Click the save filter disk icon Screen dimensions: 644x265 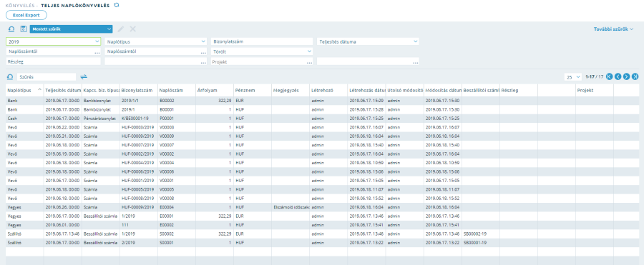(x=24, y=29)
